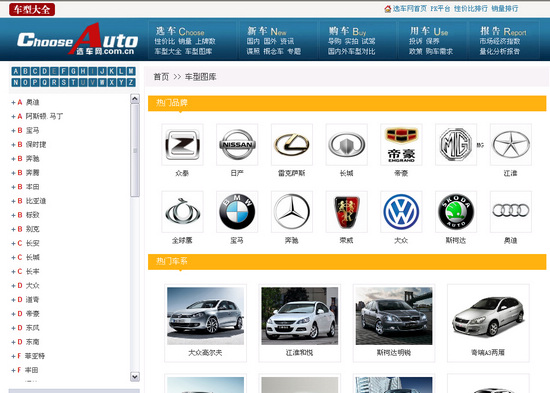Screen dimensions: 550x393
Task: Open the 量化分析报告 link
Action: click(x=500, y=51)
